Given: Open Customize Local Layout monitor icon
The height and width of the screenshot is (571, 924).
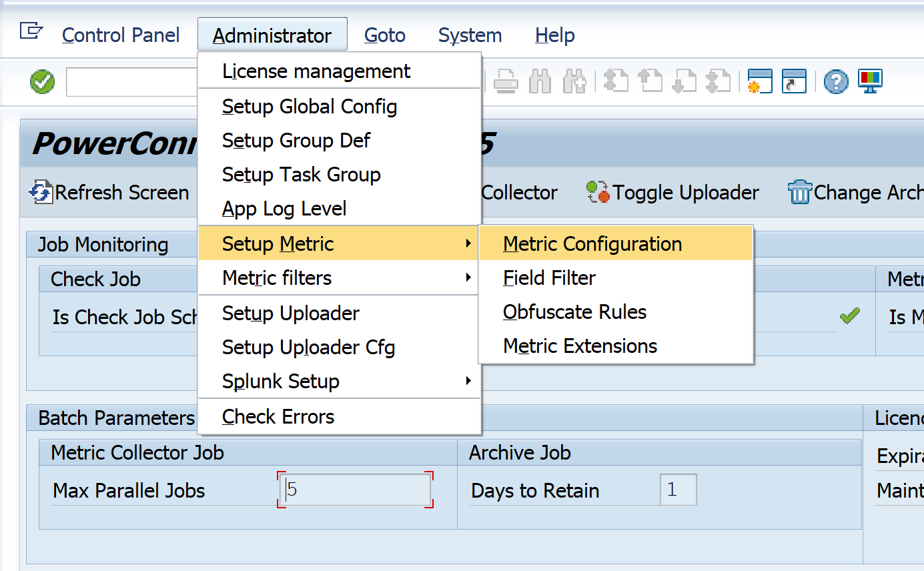Looking at the screenshot, I should click(871, 81).
